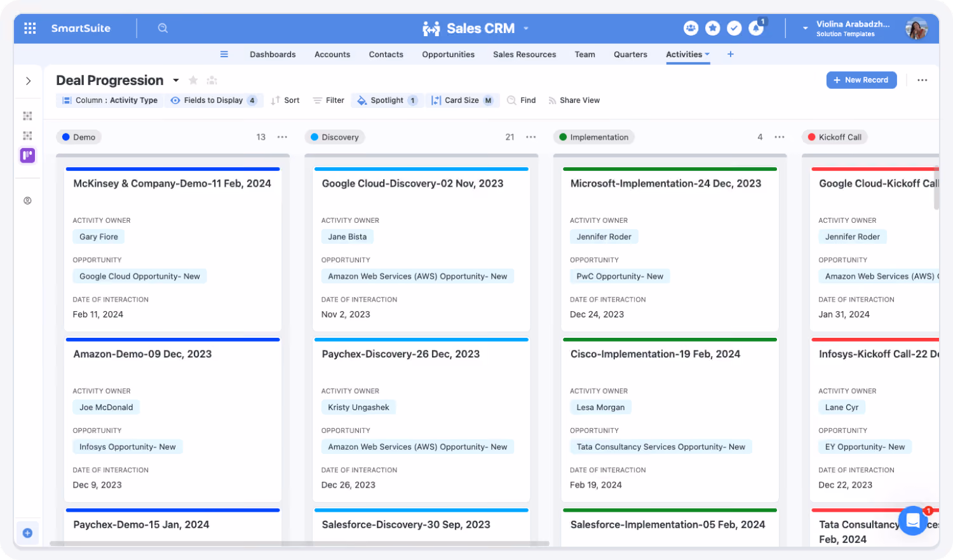Click the New Record button
This screenshot has height=560, width=953.
(862, 80)
